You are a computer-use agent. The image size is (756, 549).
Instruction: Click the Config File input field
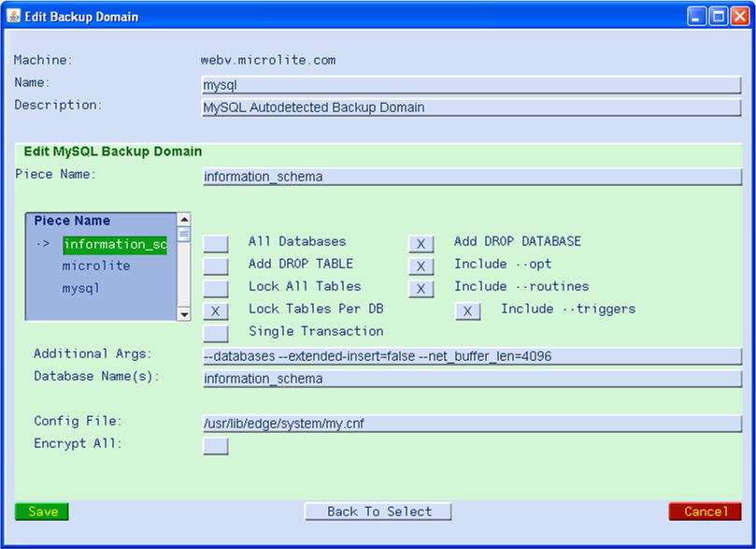coord(472,424)
